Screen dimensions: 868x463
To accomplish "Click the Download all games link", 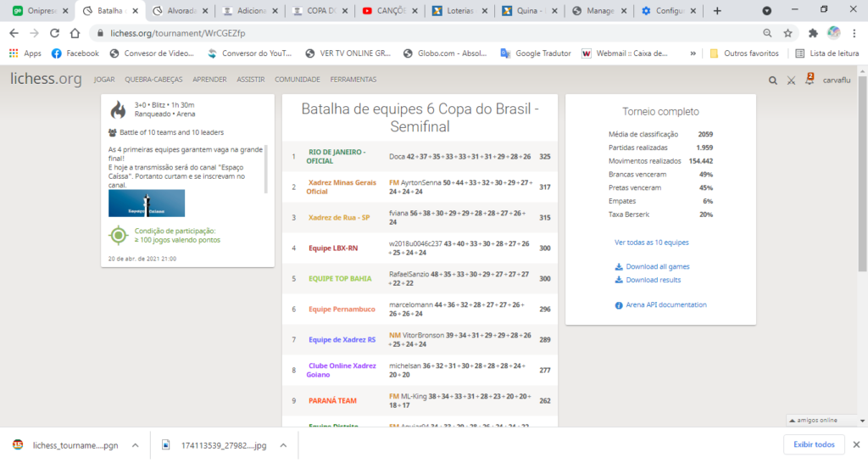I will tap(657, 266).
